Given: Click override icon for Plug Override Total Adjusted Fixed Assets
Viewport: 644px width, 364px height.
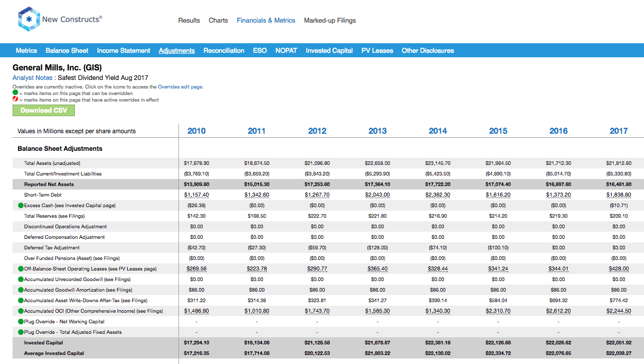Looking at the screenshot, I should pyautogui.click(x=21, y=332).
